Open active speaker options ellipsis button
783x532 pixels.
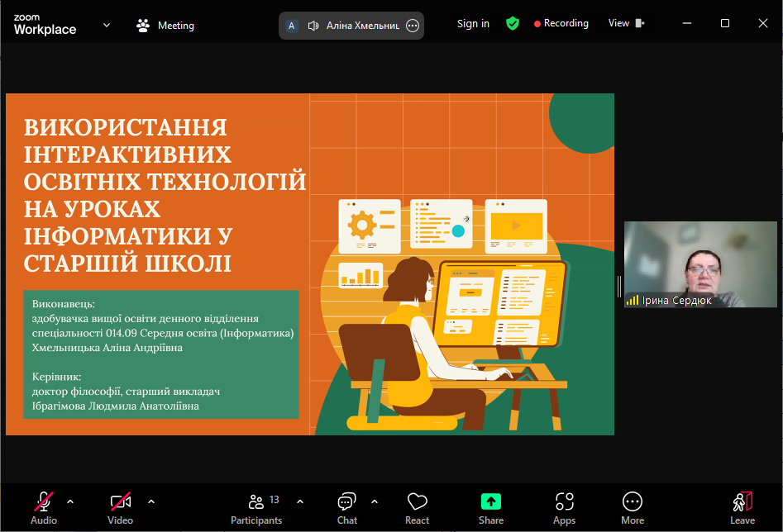point(413,26)
